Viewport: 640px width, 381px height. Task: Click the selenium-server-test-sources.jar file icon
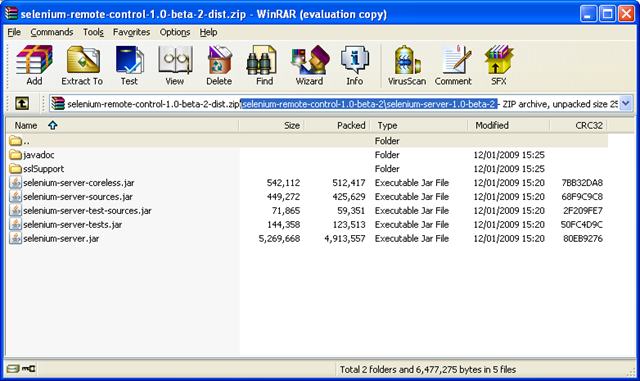pyautogui.click(x=16, y=210)
